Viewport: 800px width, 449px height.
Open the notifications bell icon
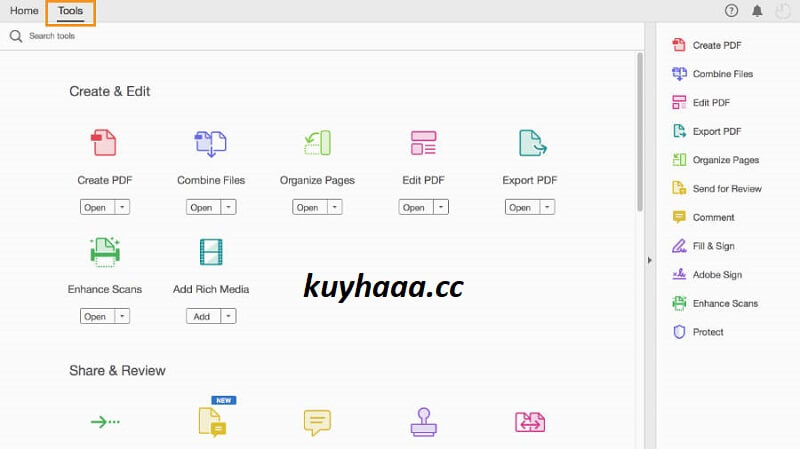pos(757,11)
